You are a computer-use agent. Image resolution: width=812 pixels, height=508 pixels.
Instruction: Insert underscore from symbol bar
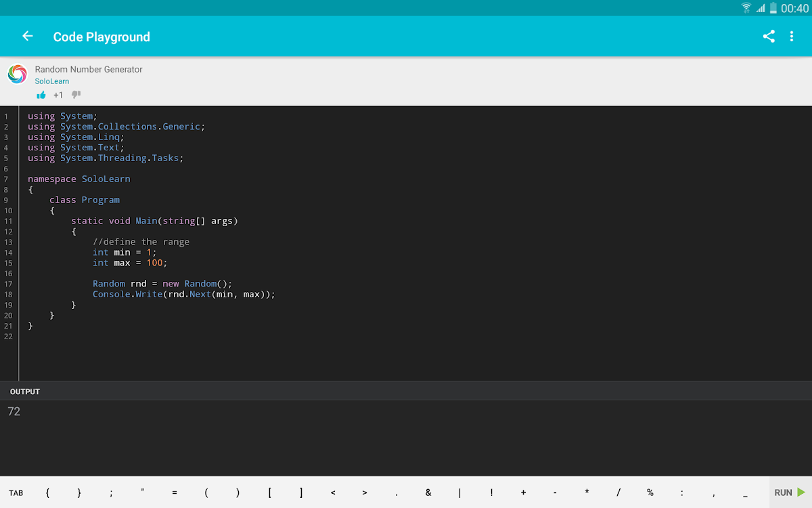click(x=745, y=492)
